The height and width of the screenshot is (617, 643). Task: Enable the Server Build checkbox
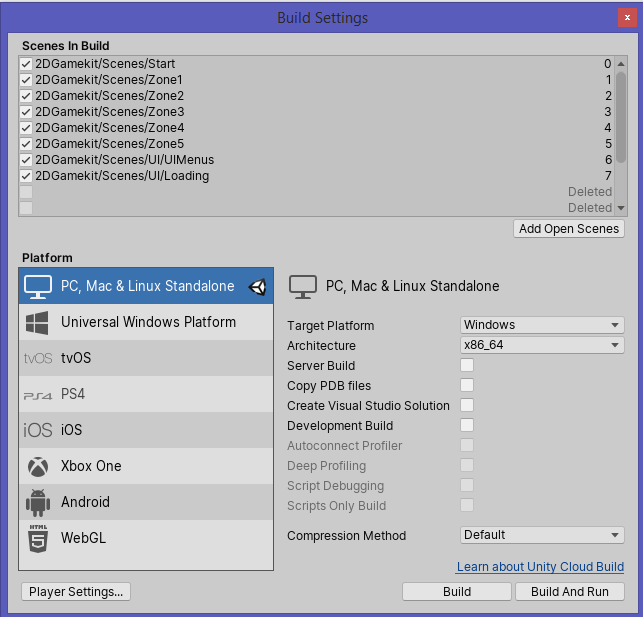coord(467,365)
